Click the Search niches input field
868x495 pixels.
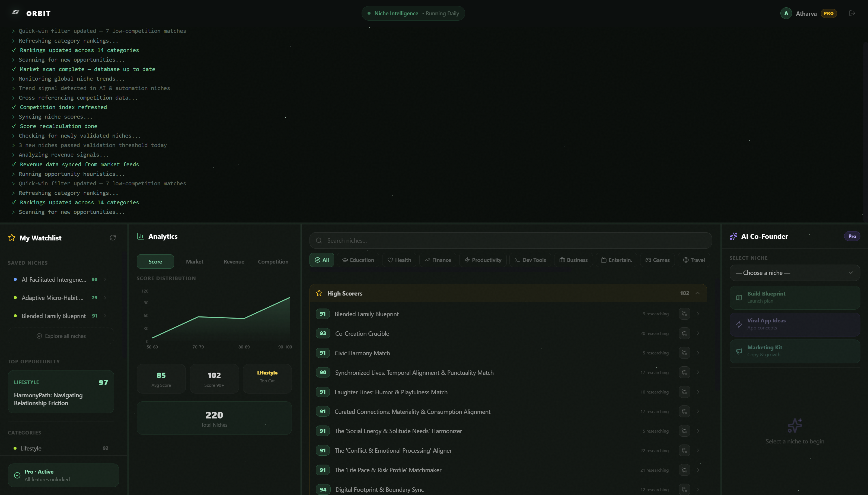pyautogui.click(x=510, y=240)
